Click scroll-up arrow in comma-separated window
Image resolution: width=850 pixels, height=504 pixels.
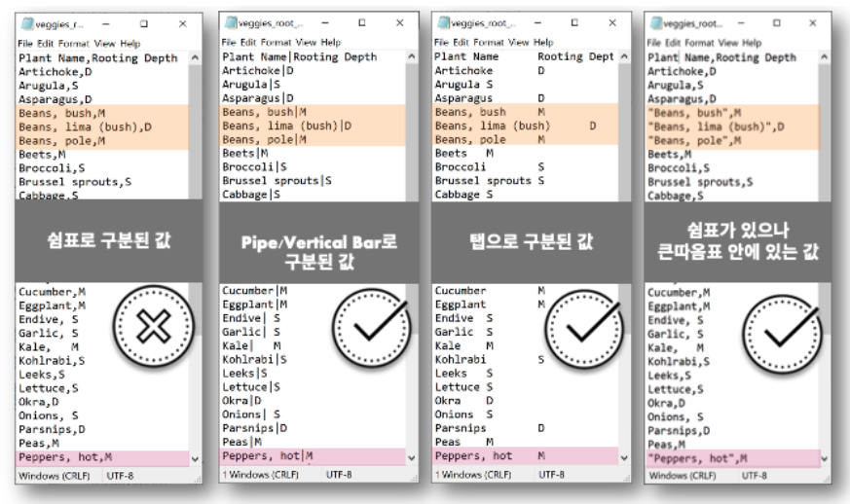coord(195,57)
